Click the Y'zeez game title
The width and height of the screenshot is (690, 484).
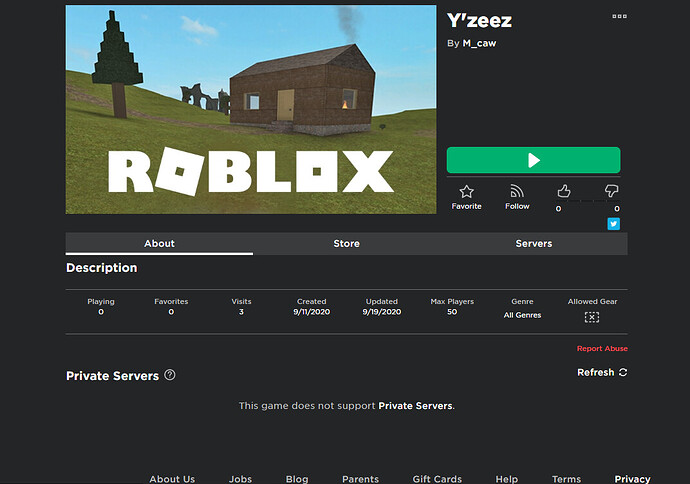pos(479,21)
